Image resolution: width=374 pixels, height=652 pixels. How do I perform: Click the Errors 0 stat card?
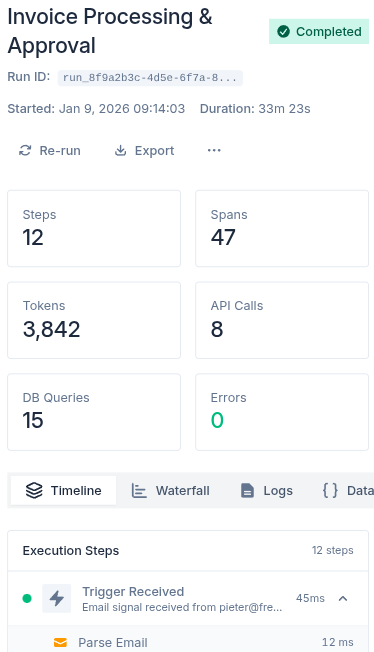pos(282,412)
